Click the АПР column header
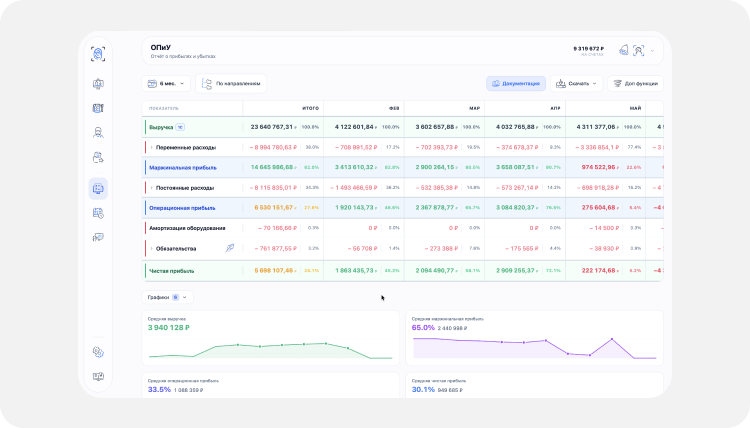 [x=555, y=109]
